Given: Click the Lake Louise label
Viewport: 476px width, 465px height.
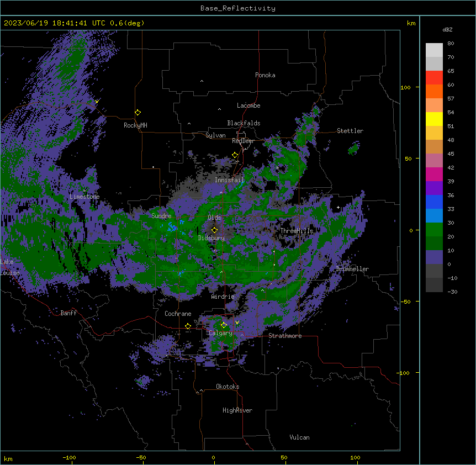Looking at the screenshot, I should point(10,267).
